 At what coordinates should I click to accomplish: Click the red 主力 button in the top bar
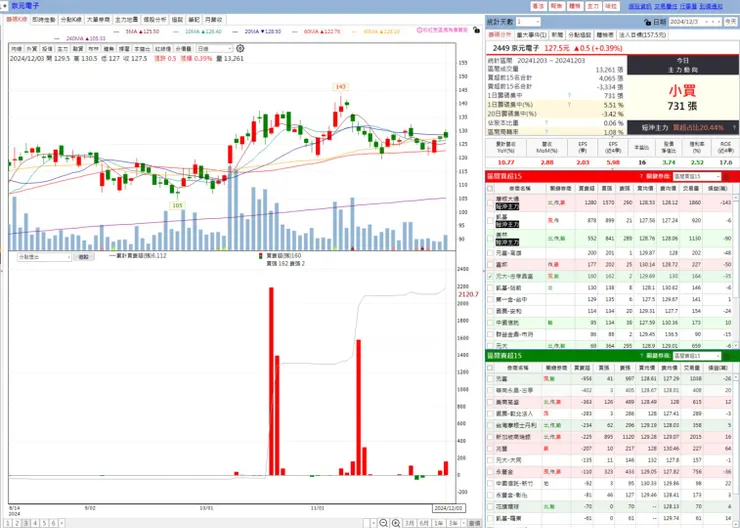click(593, 6)
